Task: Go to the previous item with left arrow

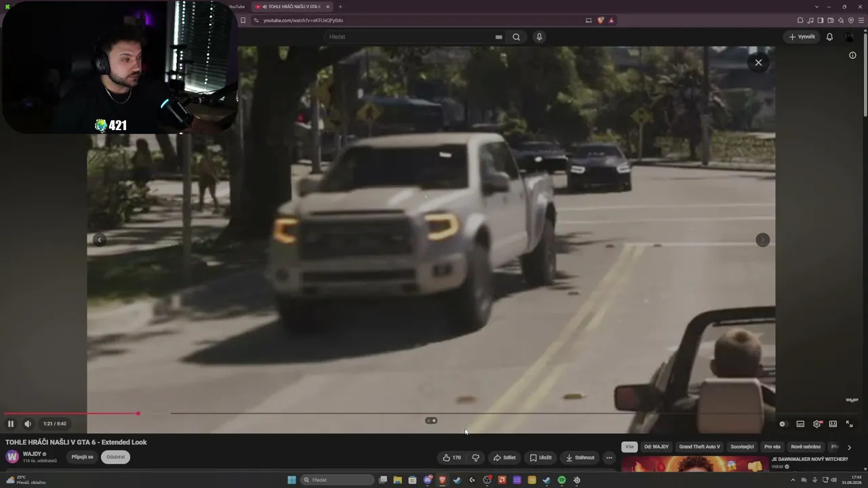Action: pyautogui.click(x=100, y=240)
